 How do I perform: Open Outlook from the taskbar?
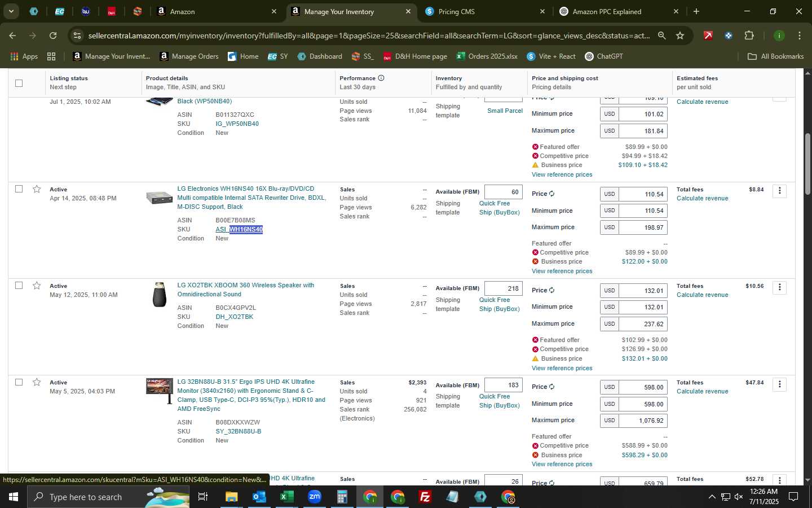pyautogui.click(x=259, y=497)
